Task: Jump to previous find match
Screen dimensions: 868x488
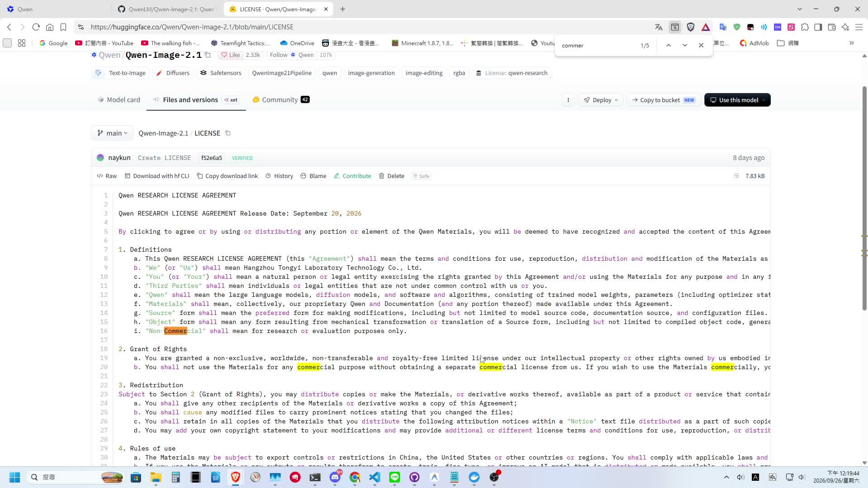Action: (668, 45)
